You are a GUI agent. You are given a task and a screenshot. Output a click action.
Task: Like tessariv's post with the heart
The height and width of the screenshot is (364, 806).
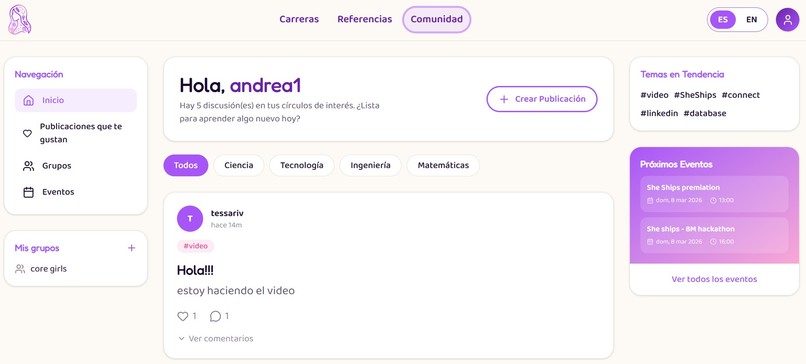(x=182, y=316)
